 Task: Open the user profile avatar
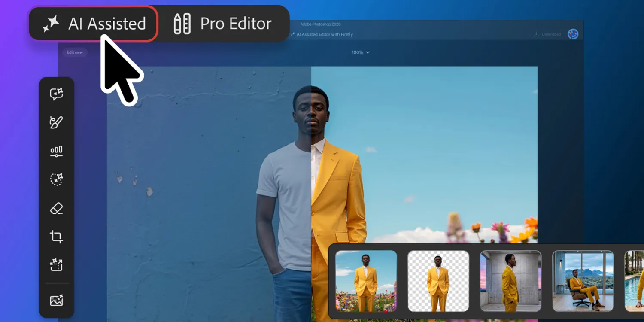(x=573, y=34)
